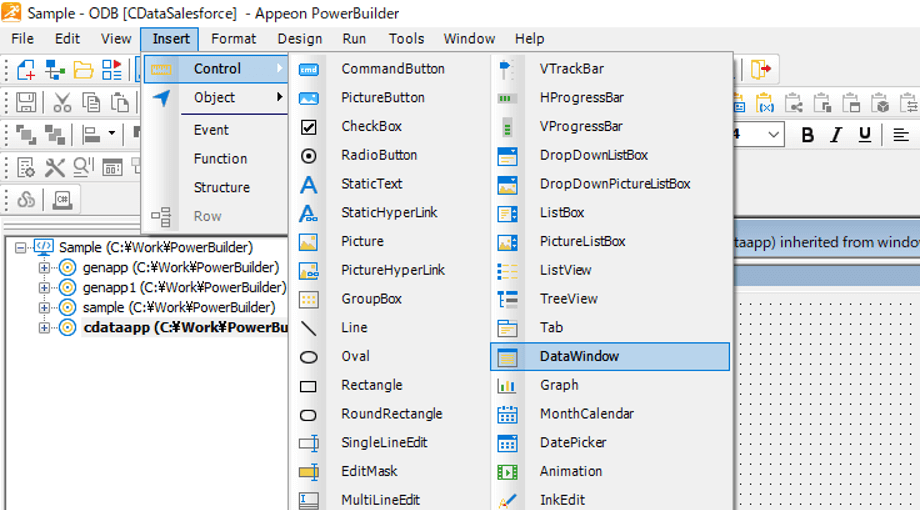Insert a RoundRectangle control
This screenshot has width=920, height=510.
(390, 414)
